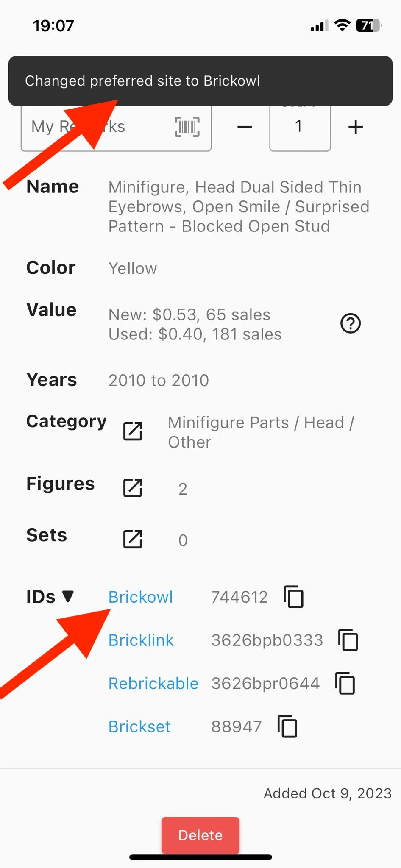Decrease count with minus button
Image resolution: width=401 pixels, height=868 pixels.
pyautogui.click(x=245, y=127)
